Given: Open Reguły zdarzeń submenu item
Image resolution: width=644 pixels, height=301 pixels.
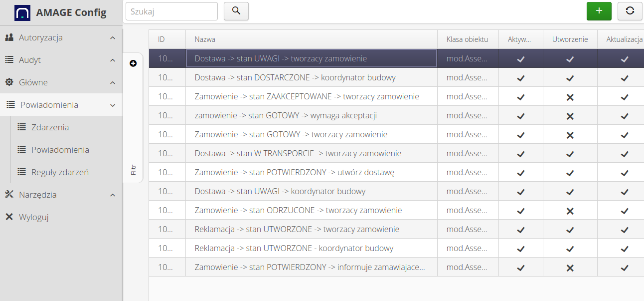Looking at the screenshot, I should point(60,172).
